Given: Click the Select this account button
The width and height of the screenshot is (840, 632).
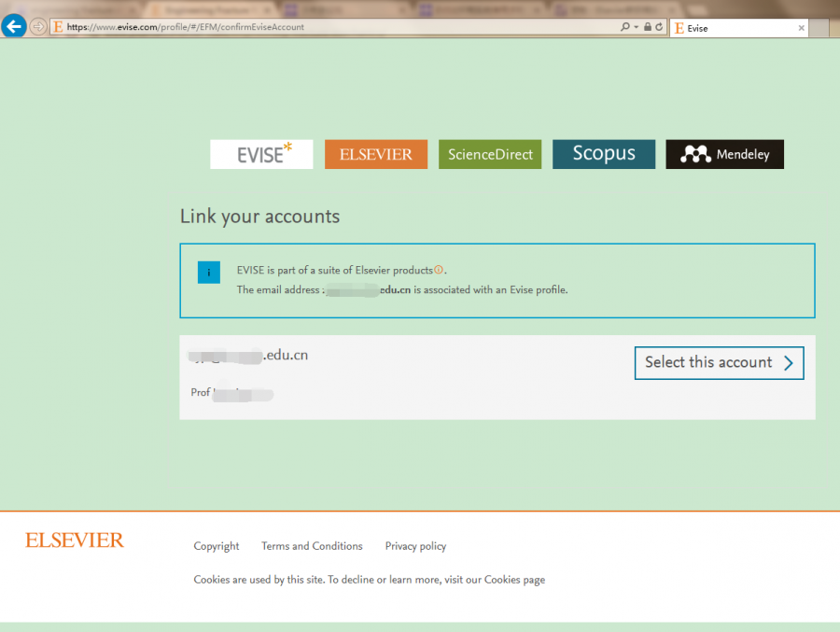Looking at the screenshot, I should pyautogui.click(x=719, y=363).
